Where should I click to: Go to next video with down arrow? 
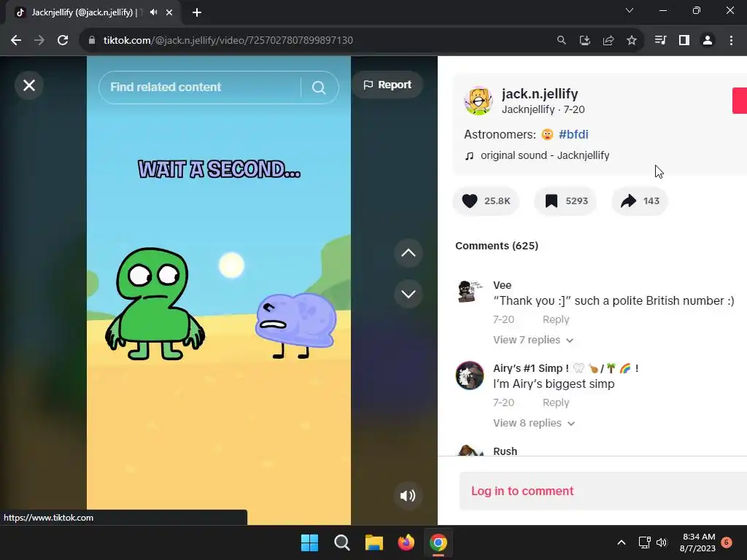point(409,295)
